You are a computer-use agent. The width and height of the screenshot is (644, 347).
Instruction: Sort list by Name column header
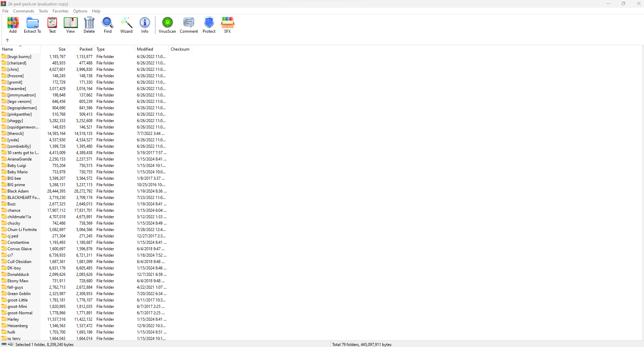20,49
